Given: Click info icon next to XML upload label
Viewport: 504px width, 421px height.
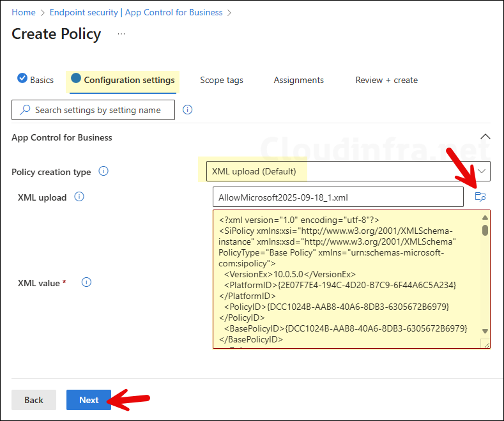Looking at the screenshot, I should 79,197.
